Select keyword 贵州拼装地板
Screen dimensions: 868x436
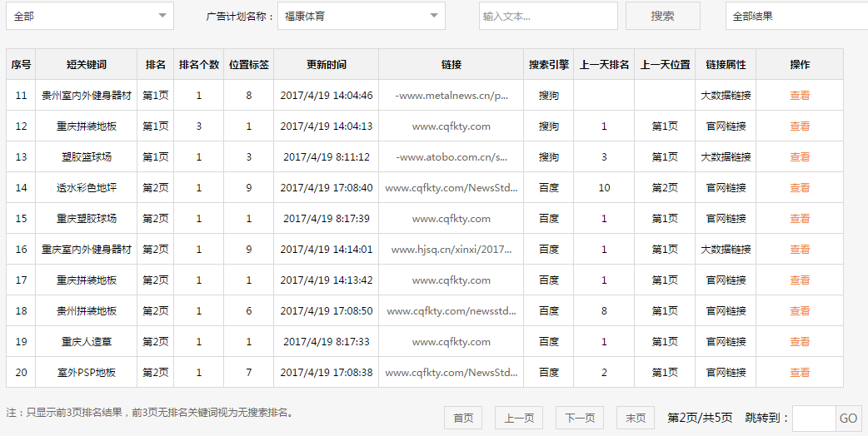coord(87,310)
